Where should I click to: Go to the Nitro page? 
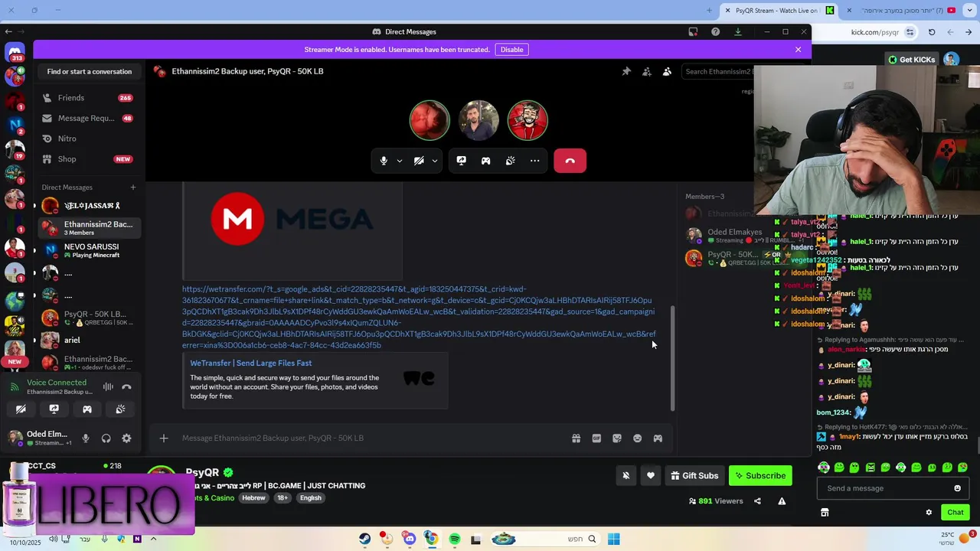click(89, 139)
